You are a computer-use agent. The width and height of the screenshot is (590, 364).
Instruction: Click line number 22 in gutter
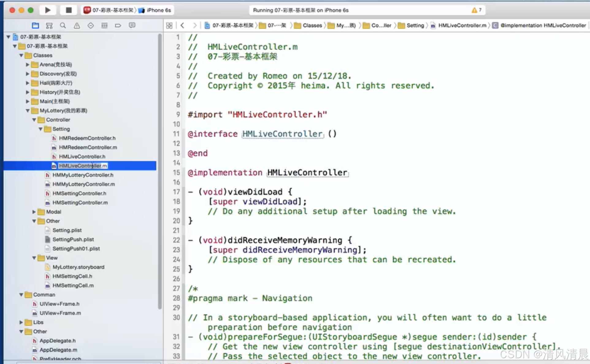click(176, 240)
